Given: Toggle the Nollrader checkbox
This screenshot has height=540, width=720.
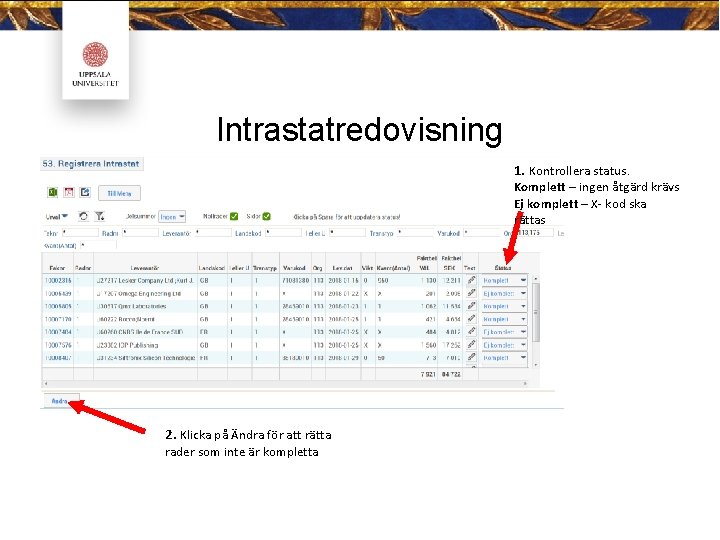Looking at the screenshot, I should [234, 216].
